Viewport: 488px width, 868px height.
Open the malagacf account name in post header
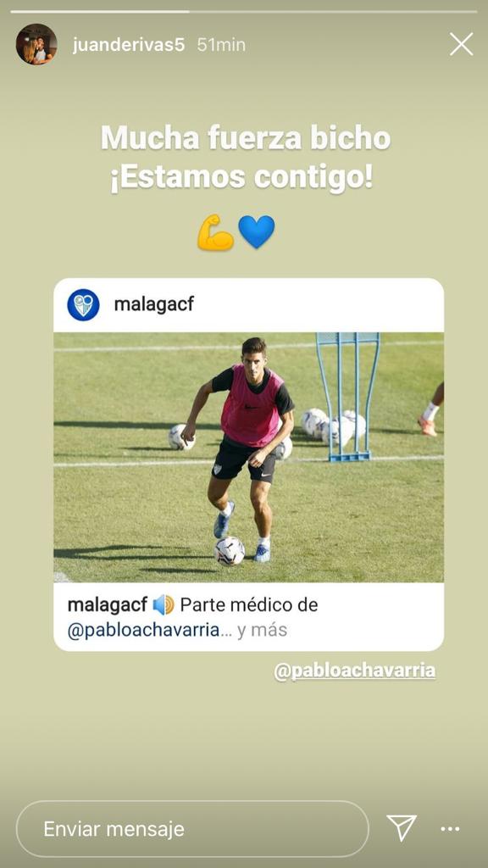point(154,304)
